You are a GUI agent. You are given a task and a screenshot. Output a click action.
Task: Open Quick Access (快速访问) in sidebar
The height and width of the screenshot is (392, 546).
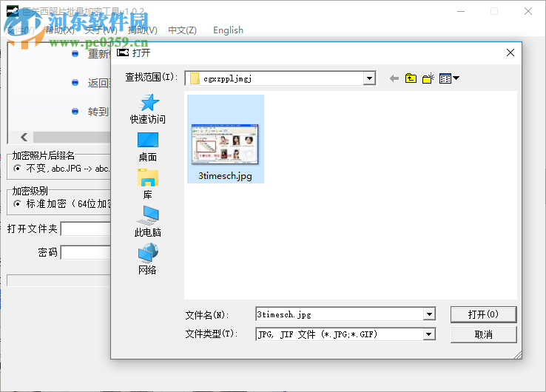coord(148,109)
